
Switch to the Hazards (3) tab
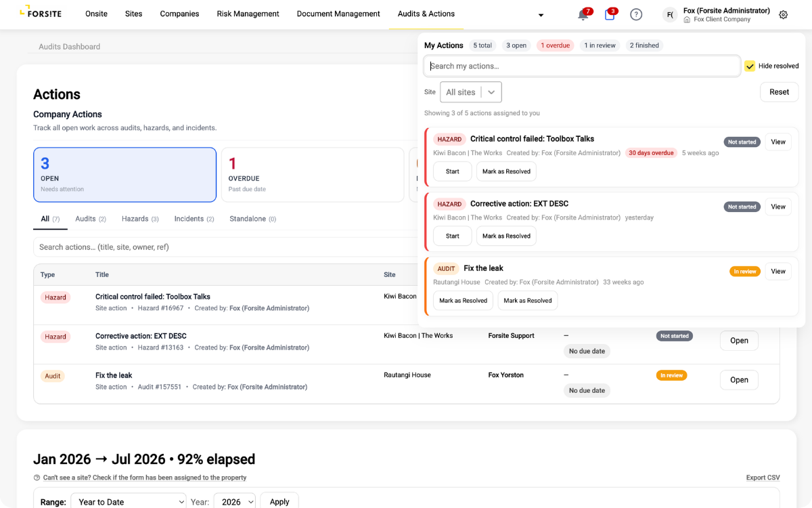pos(140,219)
